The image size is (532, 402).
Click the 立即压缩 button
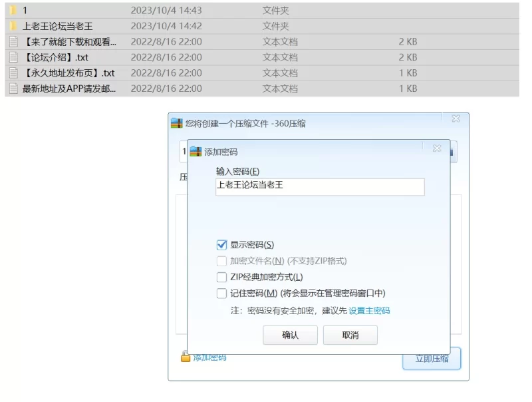point(432,359)
